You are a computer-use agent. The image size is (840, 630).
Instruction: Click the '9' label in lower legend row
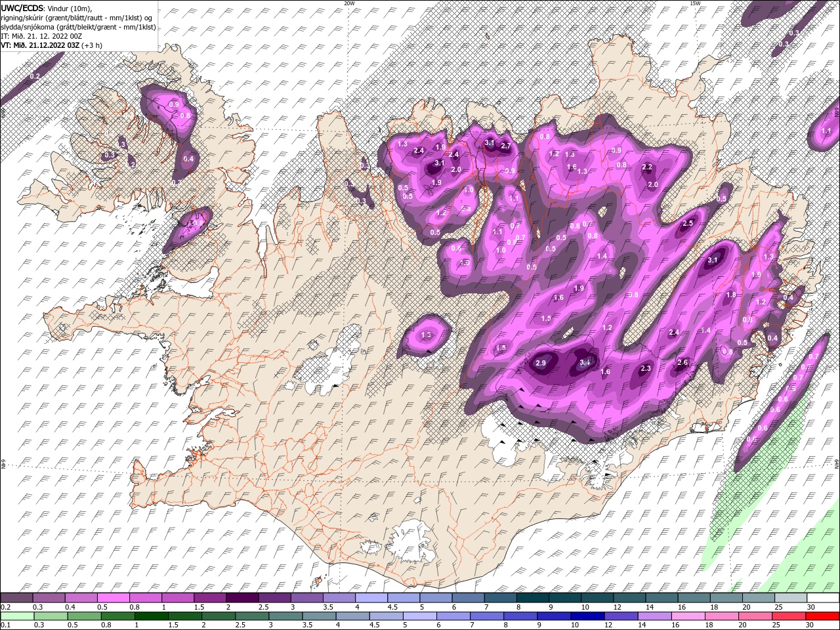click(540, 625)
